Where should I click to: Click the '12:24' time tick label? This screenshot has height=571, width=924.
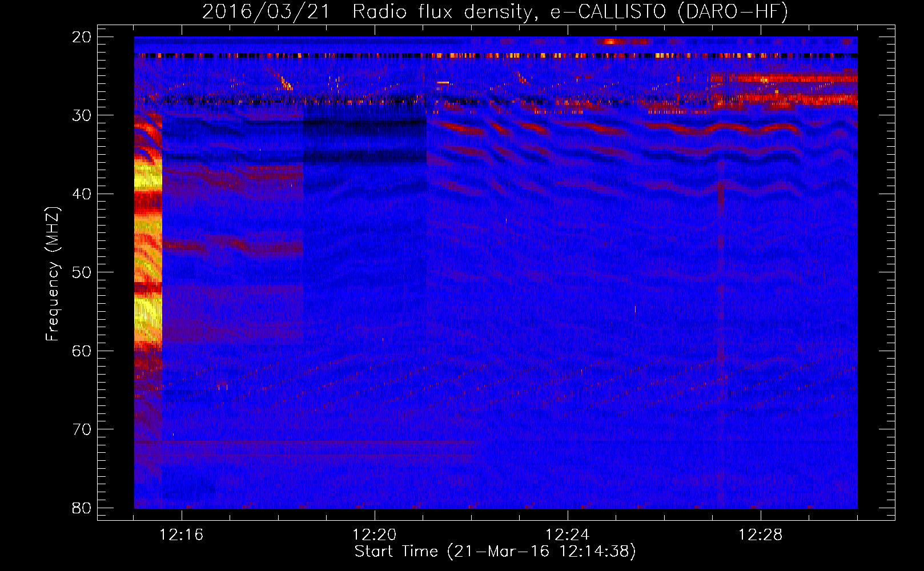point(567,535)
